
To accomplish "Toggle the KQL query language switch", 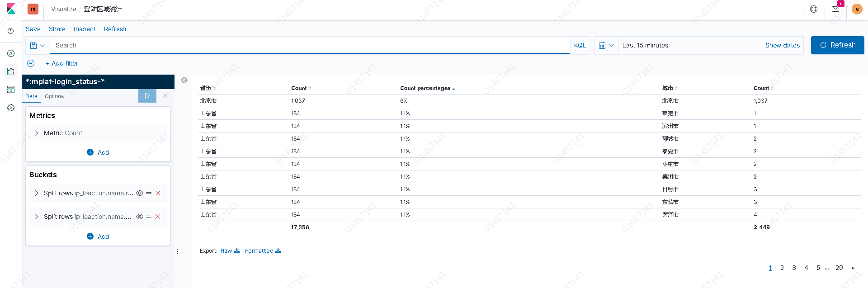I will (x=580, y=45).
